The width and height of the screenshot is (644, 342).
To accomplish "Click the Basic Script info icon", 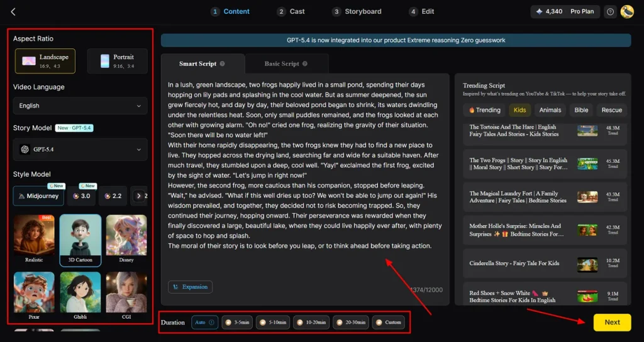I will [x=305, y=64].
